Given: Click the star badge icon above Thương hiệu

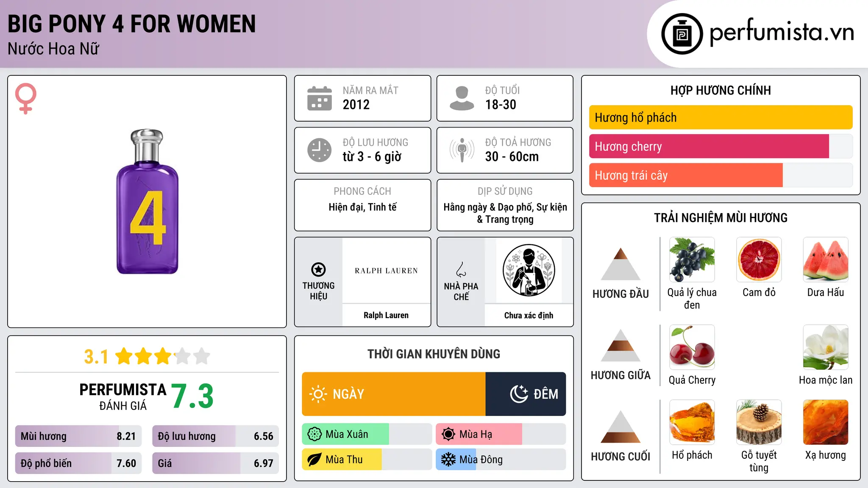Looking at the screenshot, I should [x=318, y=269].
